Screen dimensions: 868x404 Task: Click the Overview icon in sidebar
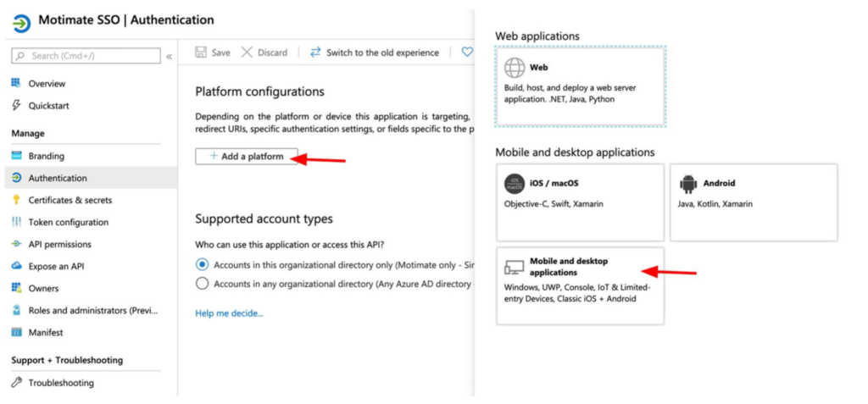16,83
